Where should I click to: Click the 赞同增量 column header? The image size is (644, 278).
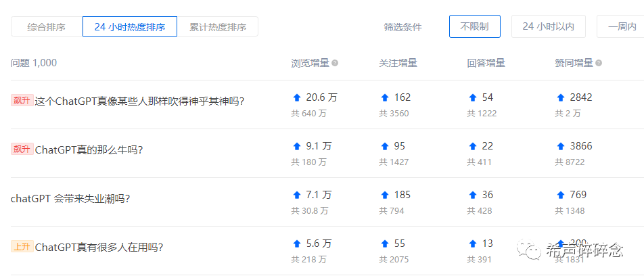point(574,63)
